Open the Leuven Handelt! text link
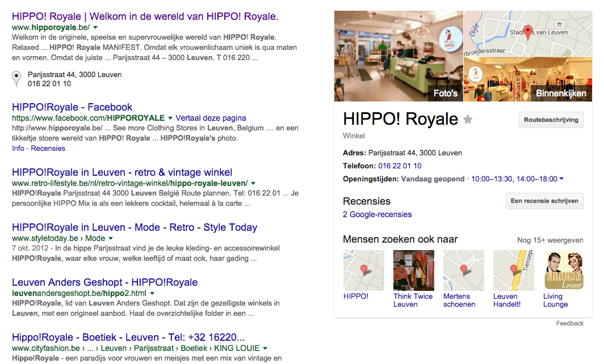The width and height of the screenshot is (604, 364). pos(507,300)
